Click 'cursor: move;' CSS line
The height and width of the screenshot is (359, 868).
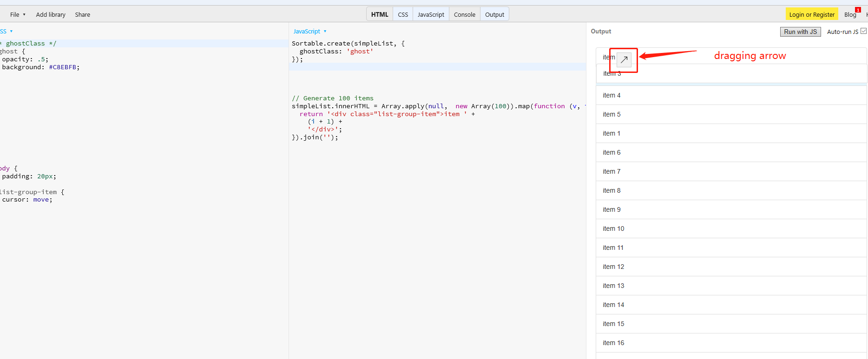tap(27, 199)
